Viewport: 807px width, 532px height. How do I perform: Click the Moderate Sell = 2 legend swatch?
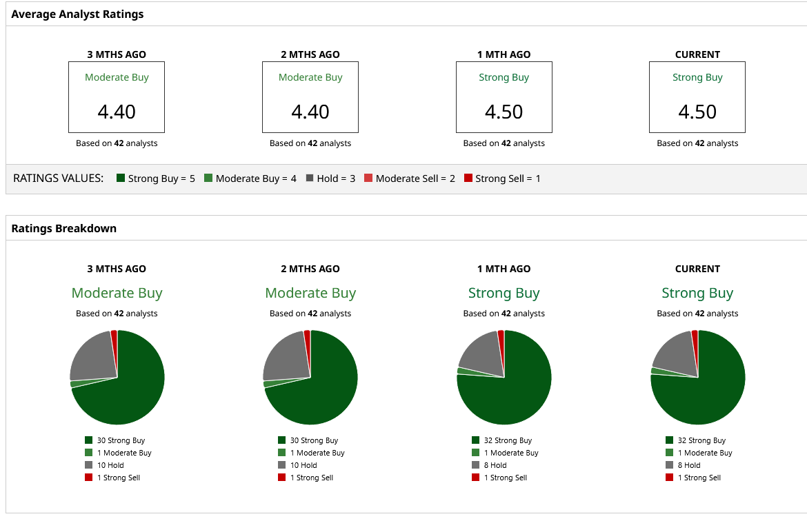(368, 178)
